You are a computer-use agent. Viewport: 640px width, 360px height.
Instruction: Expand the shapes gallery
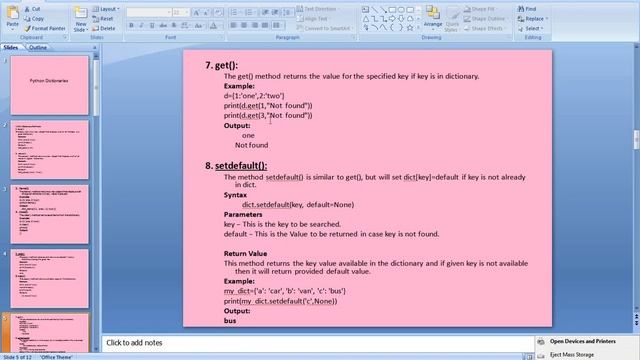(x=418, y=28)
